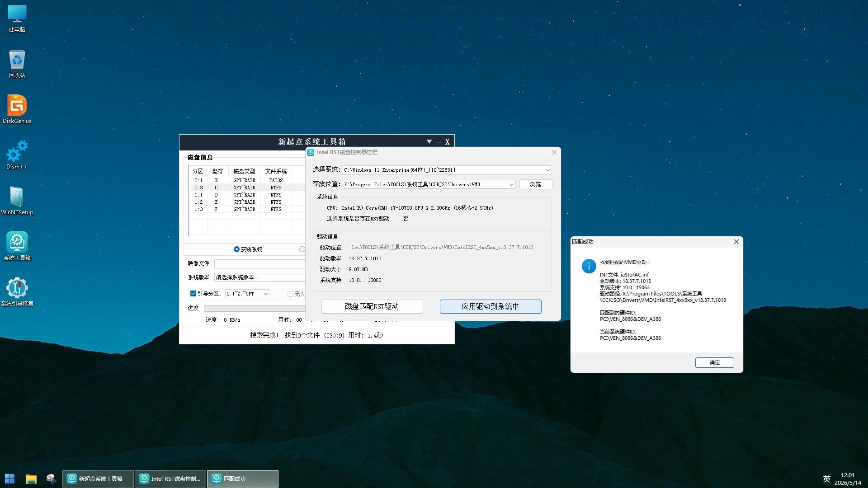Select partition row 0:1 Z: FAT32
Screen dimensions: 868x488
coord(247,180)
